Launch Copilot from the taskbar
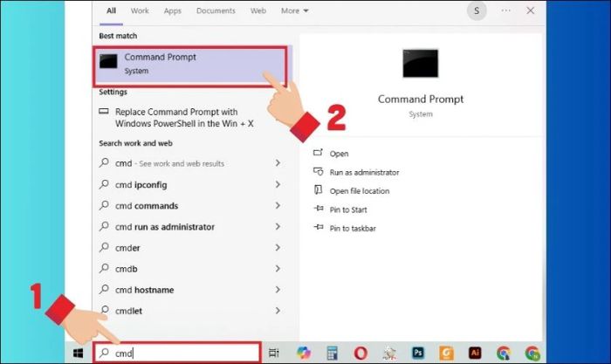 coord(304,353)
